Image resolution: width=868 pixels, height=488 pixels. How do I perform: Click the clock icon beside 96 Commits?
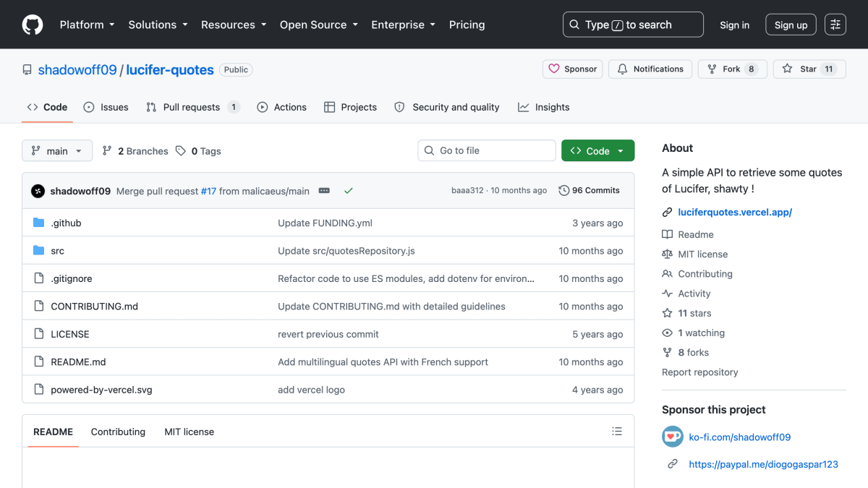(x=564, y=191)
